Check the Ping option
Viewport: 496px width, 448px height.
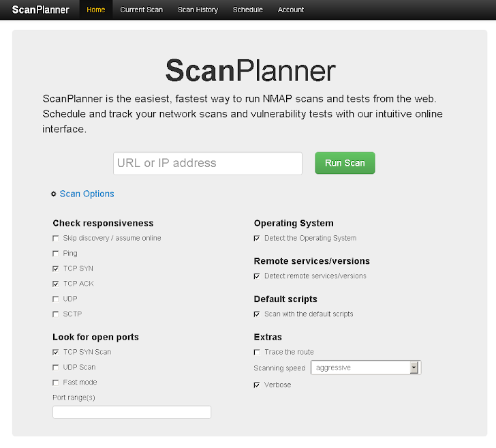(x=56, y=254)
